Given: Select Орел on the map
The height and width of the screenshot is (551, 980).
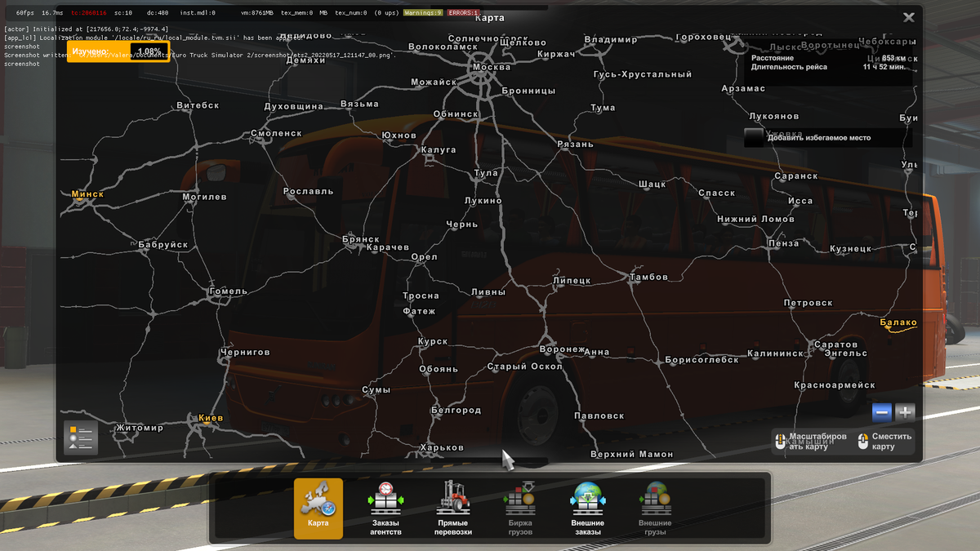Looking at the screenshot, I should point(425,256).
